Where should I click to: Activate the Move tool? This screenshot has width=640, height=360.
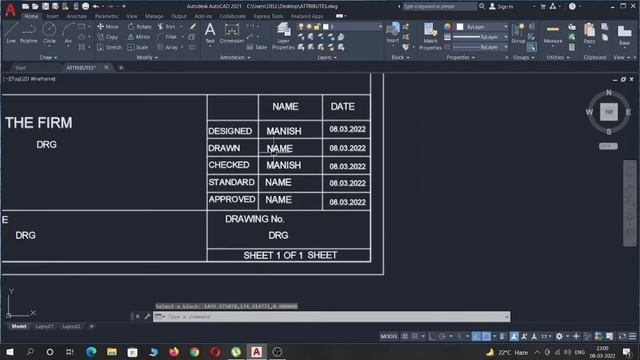[108, 27]
